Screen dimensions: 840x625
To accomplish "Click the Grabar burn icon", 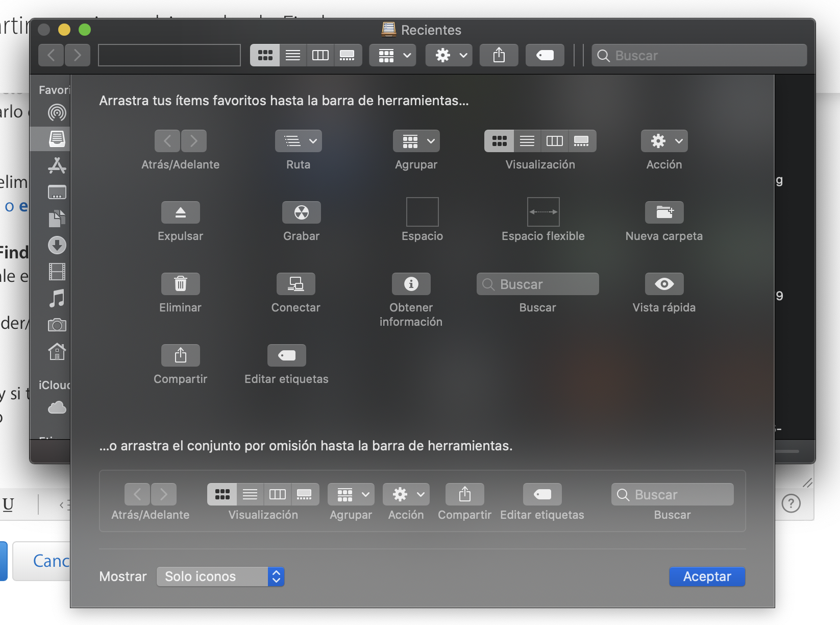I will (x=302, y=212).
